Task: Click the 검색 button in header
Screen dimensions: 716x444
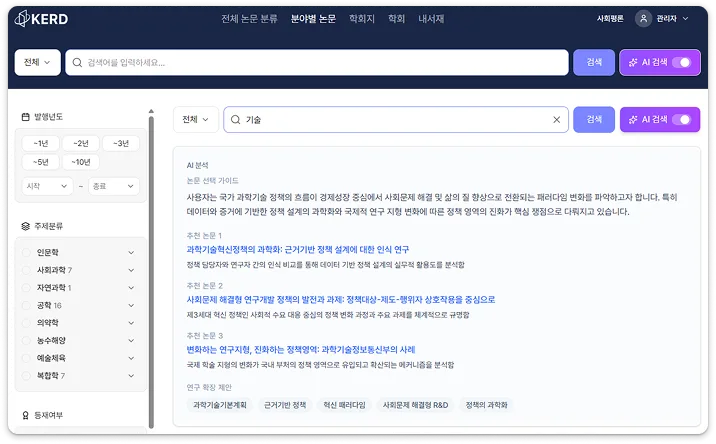Action: tap(594, 63)
